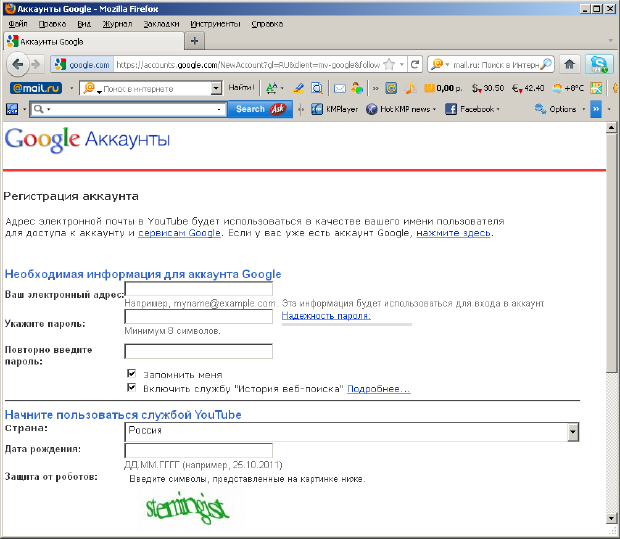Click the Ask Search button
620x539 pixels.
pos(260,109)
